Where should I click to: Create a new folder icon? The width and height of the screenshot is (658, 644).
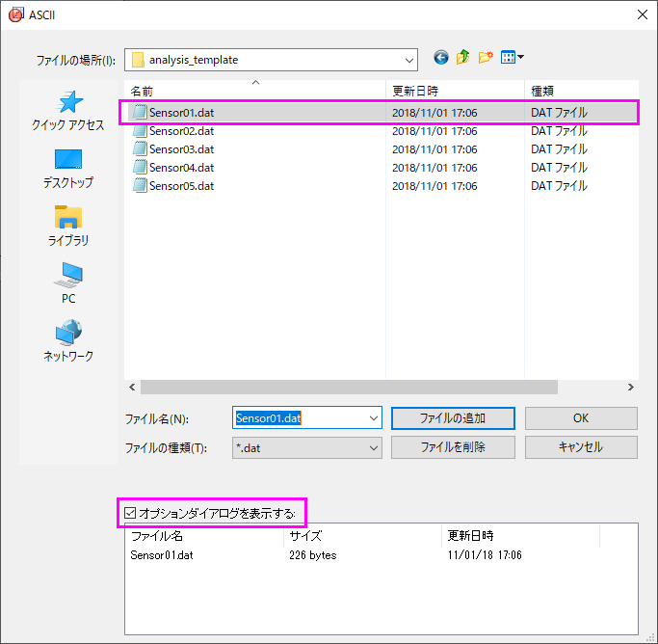click(x=486, y=57)
